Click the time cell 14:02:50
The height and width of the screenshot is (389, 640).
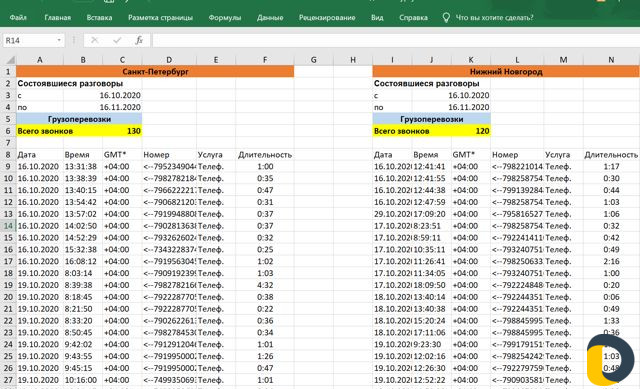tap(81, 226)
